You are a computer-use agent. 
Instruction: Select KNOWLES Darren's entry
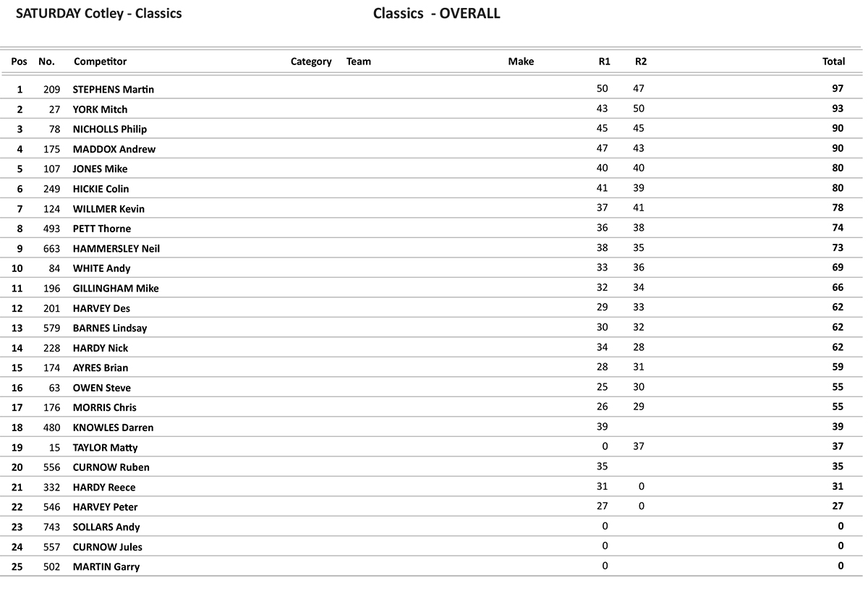click(x=113, y=428)
